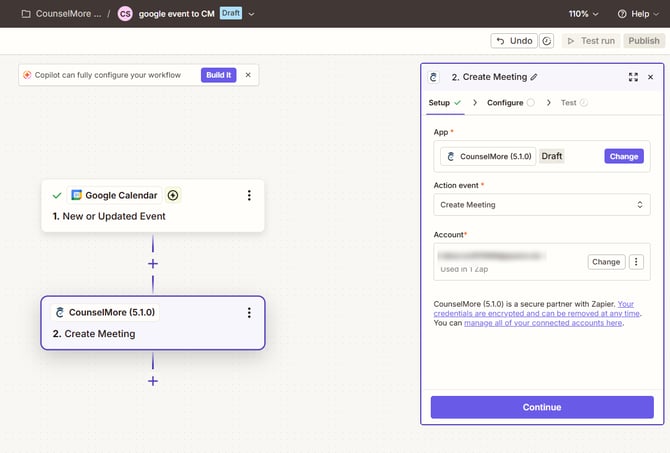The width and height of the screenshot is (670, 453).
Task: Expand the step panel to full screen
Action: point(633,77)
